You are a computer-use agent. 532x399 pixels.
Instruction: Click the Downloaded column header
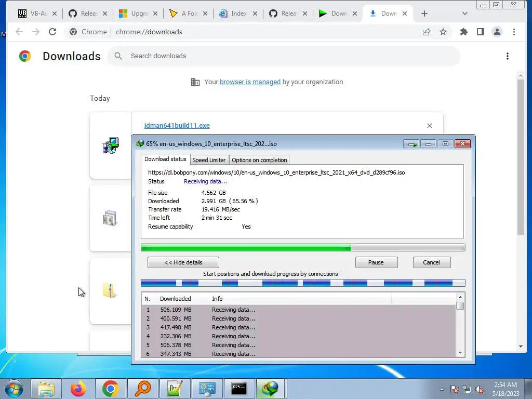(182, 299)
